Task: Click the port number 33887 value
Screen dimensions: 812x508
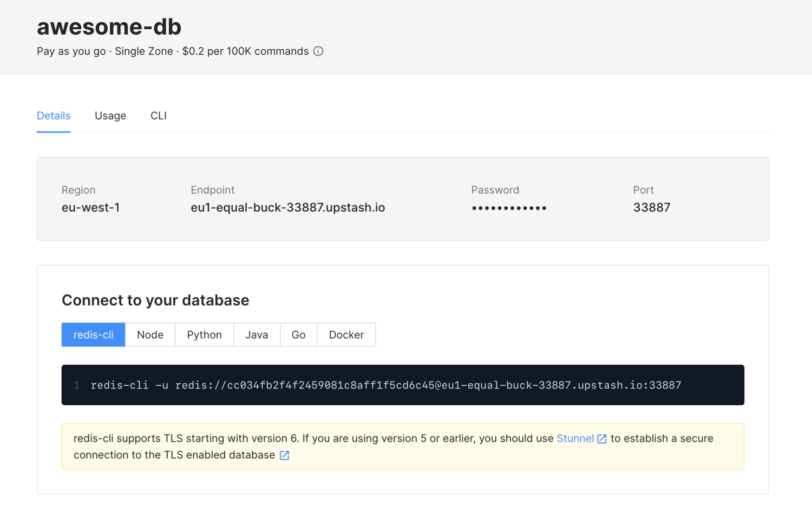Action: click(x=652, y=208)
